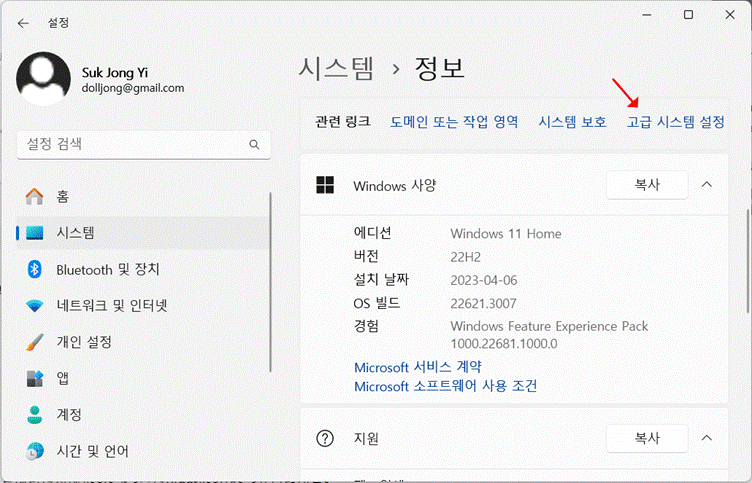Copy the 지원 section details

647,438
